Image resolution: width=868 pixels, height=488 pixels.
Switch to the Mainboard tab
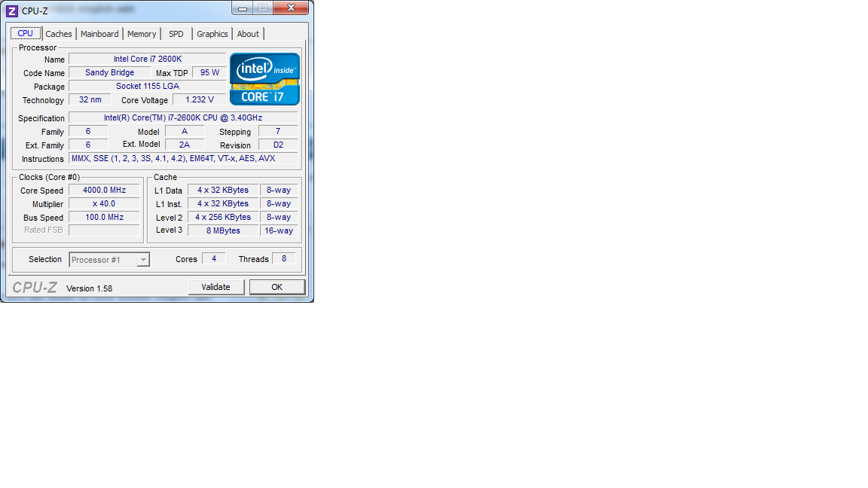click(x=99, y=34)
